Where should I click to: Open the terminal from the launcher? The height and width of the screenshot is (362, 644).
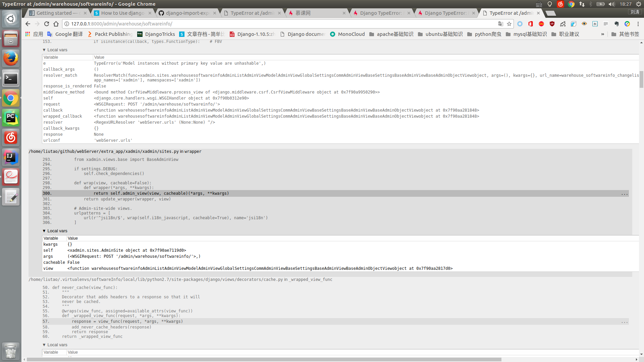click(x=11, y=78)
